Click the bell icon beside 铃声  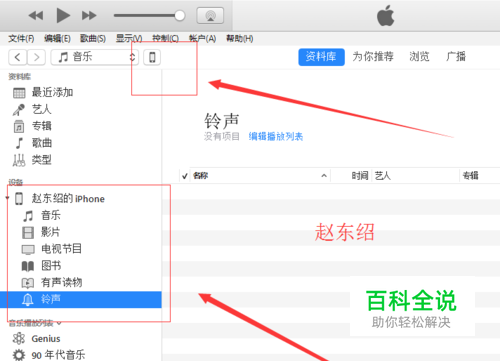pos(28,299)
